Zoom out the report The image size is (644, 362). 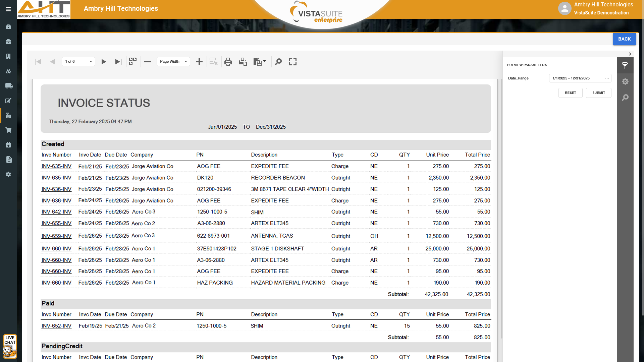click(x=148, y=62)
